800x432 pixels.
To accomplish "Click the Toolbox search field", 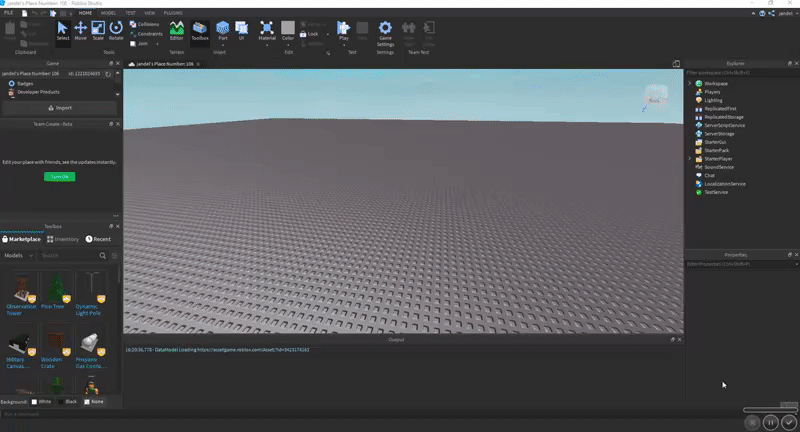I will 69,256.
